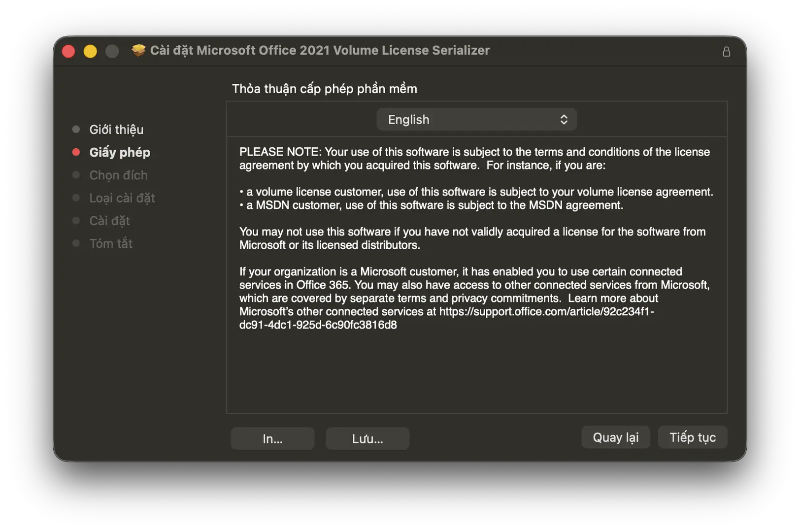This screenshot has width=800, height=532.
Task: Click the In... print button
Action: [x=272, y=438]
